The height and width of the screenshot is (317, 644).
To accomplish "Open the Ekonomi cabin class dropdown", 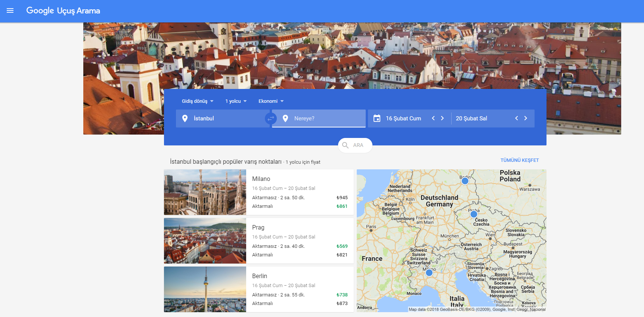I will pos(271,101).
